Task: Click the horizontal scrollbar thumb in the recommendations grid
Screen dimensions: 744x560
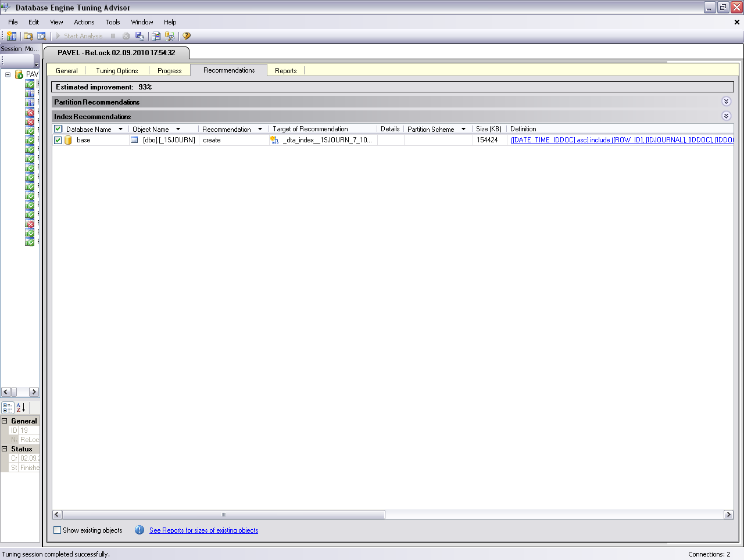Action: (224, 515)
